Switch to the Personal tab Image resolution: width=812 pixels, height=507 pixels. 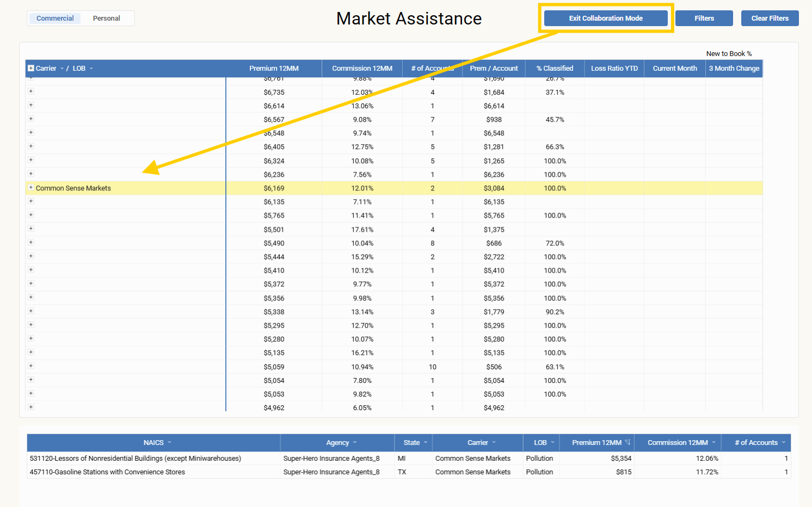106,18
